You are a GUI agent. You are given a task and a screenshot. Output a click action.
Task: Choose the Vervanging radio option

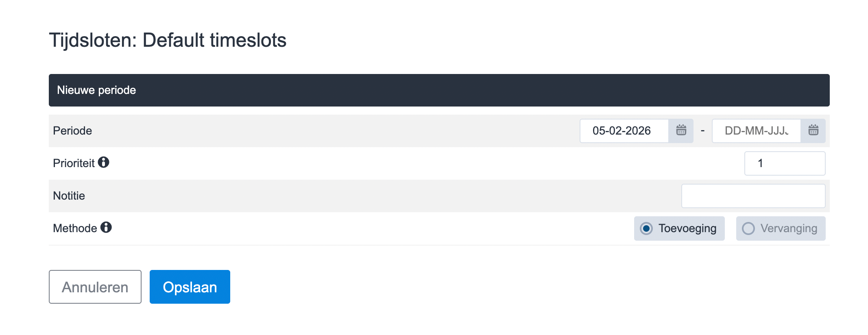(748, 228)
